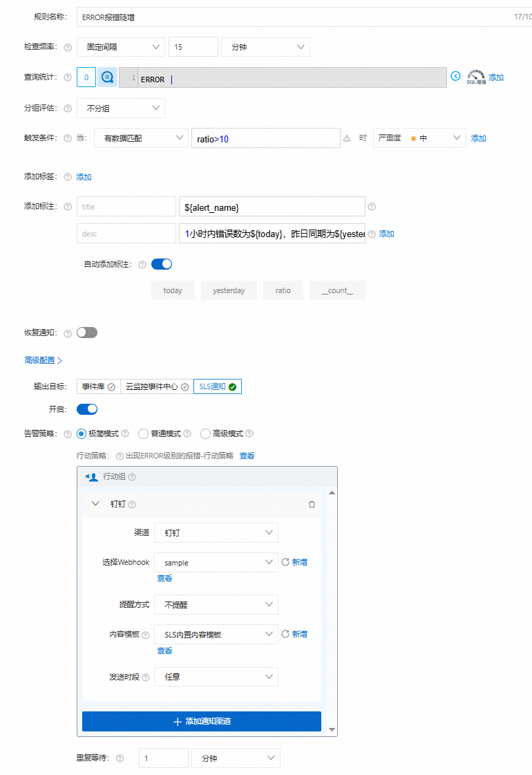Click help icon after ${alert_name} field
The height and width of the screenshot is (775, 532).
pos(372,207)
